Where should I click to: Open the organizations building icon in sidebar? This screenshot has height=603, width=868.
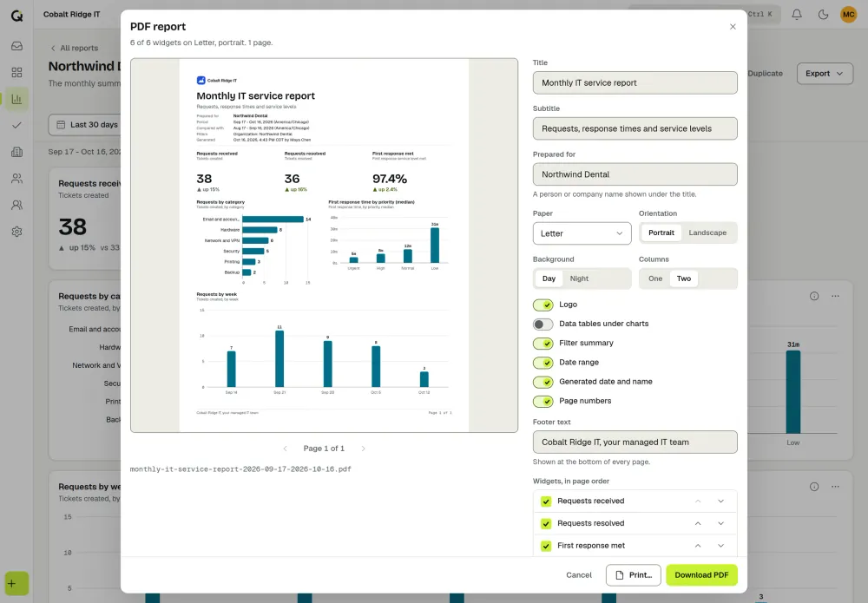[16, 152]
